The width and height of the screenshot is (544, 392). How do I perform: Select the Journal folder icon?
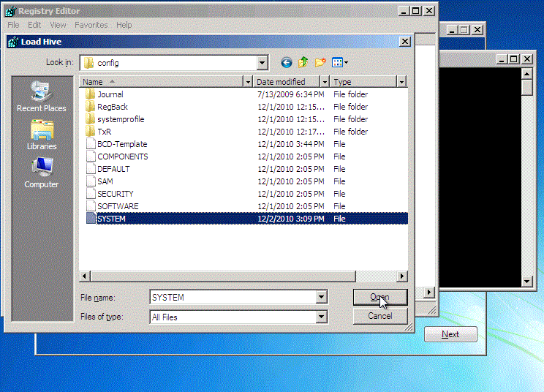(x=90, y=94)
